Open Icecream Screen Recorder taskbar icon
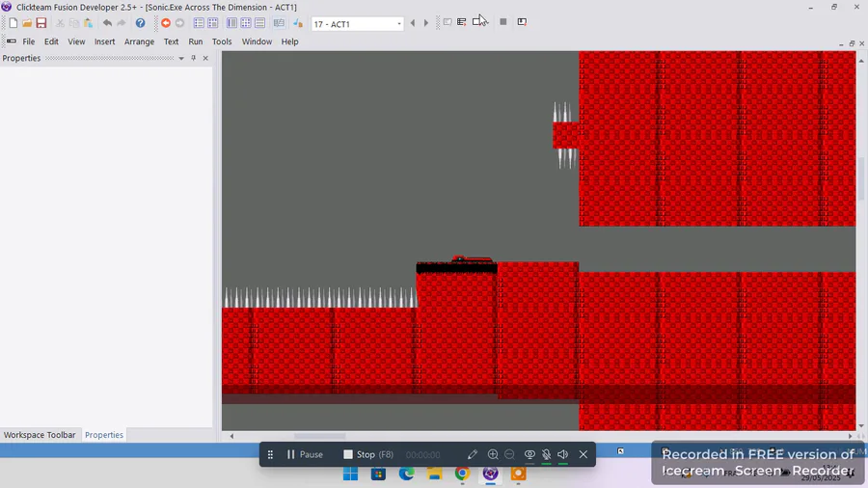Screen dimensions: 868x488 (x=518, y=474)
